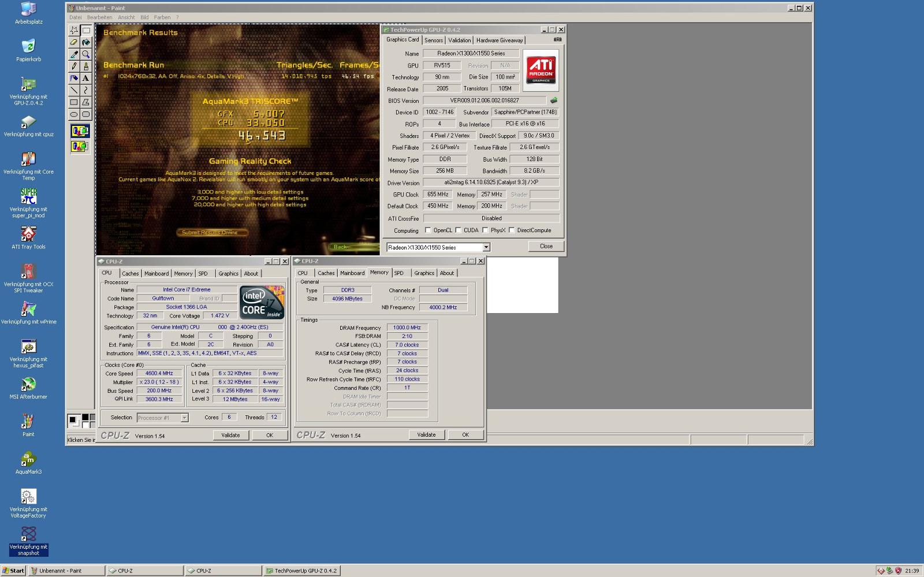Choose the opaque selection option in Paint

(80, 131)
